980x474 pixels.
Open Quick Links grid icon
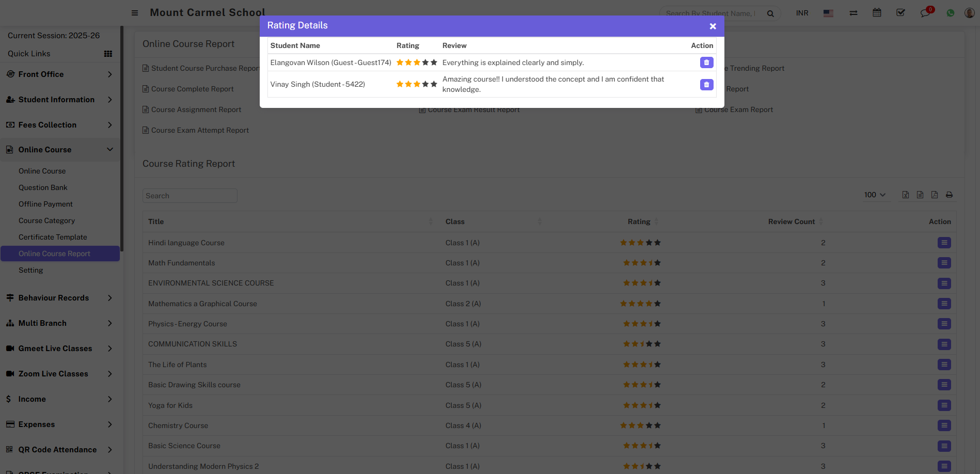(x=108, y=54)
